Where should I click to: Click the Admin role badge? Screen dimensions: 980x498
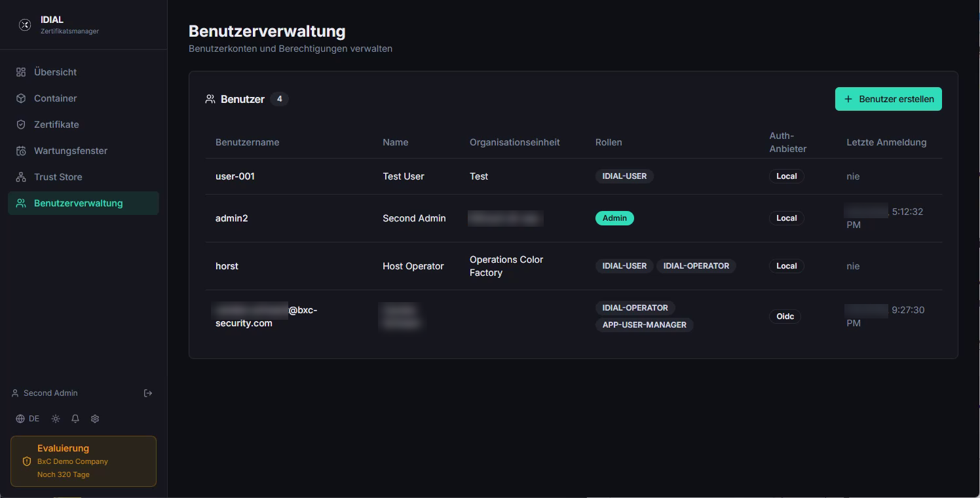(x=614, y=218)
